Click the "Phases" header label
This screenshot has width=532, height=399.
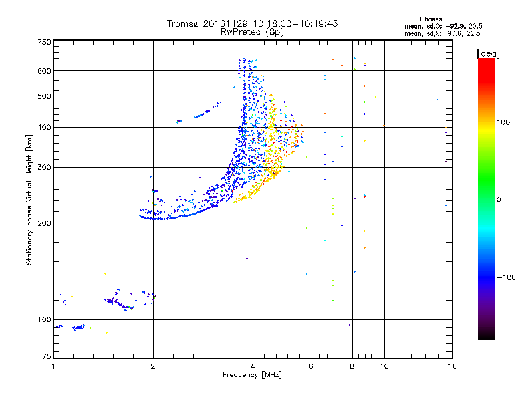430,19
